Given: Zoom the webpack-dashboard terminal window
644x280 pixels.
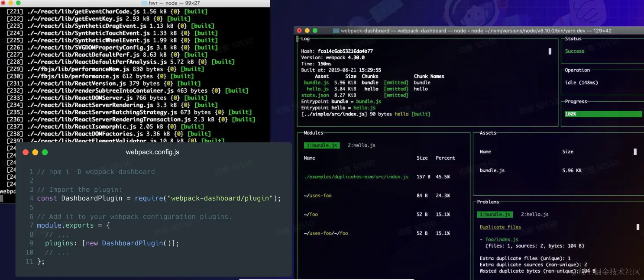Looking at the screenshot, I should [315, 31].
